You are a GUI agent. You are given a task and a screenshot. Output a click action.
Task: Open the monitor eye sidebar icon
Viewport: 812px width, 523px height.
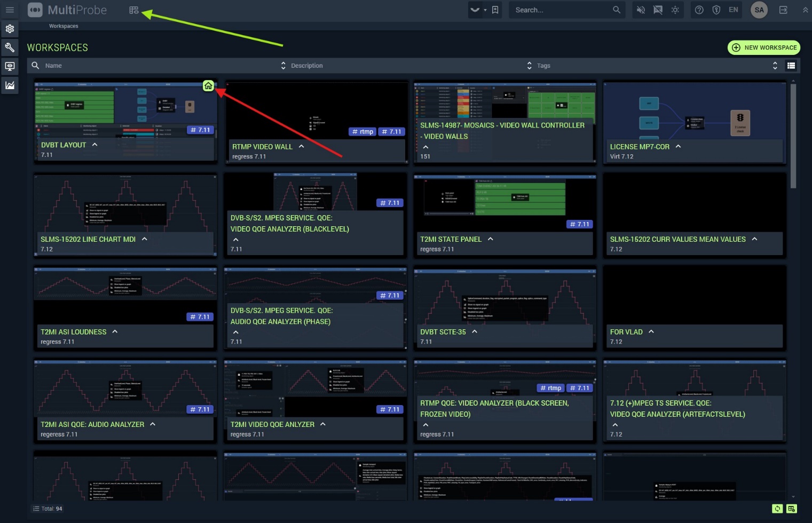point(10,66)
